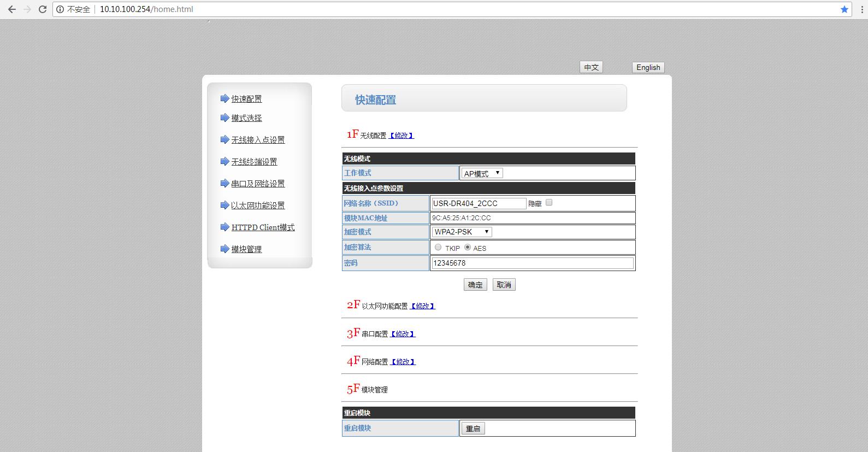Image resolution: width=868 pixels, height=452 pixels.
Task: Open the WPA2-PSK encryption mode dropdown
Action: [462, 232]
